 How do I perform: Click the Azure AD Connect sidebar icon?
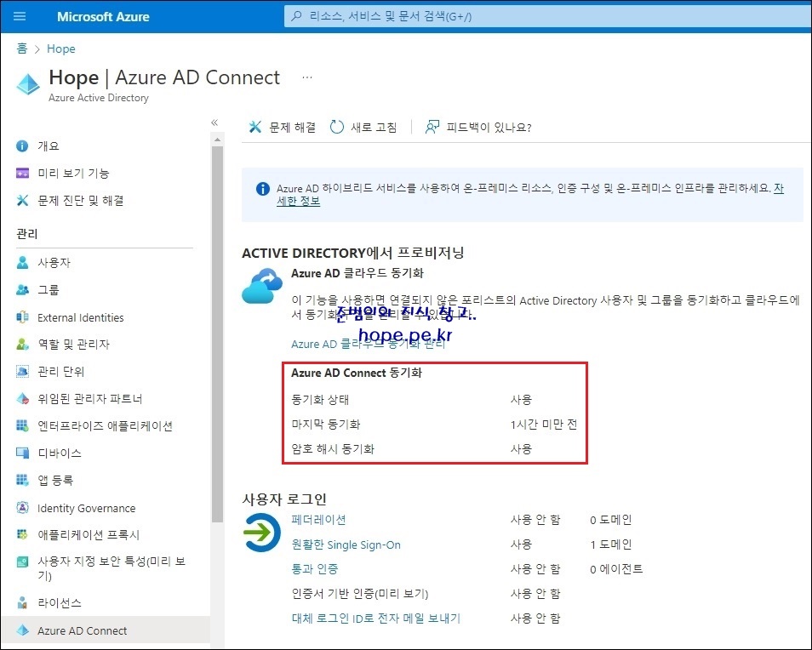pos(22,630)
